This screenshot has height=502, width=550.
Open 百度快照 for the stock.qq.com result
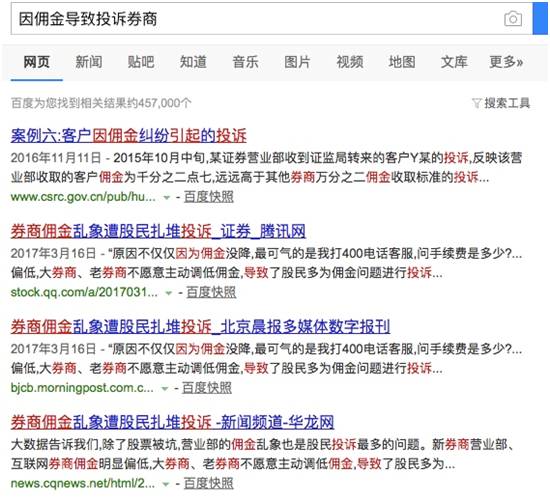click(x=211, y=293)
